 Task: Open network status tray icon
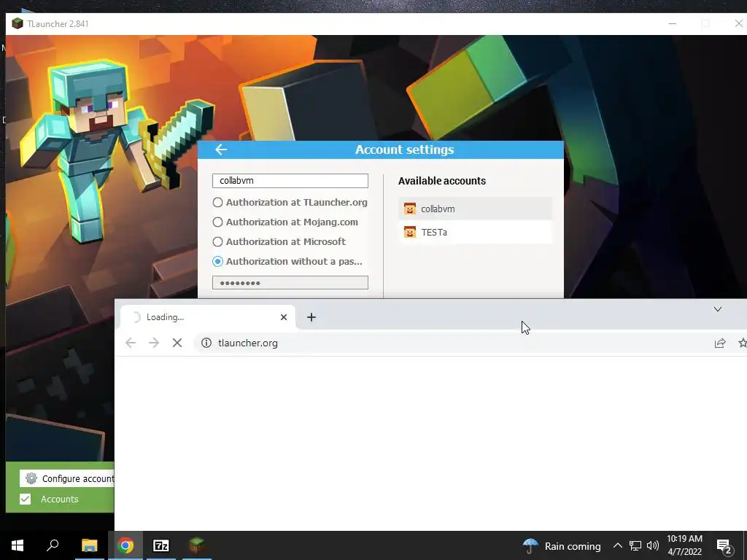(x=635, y=545)
